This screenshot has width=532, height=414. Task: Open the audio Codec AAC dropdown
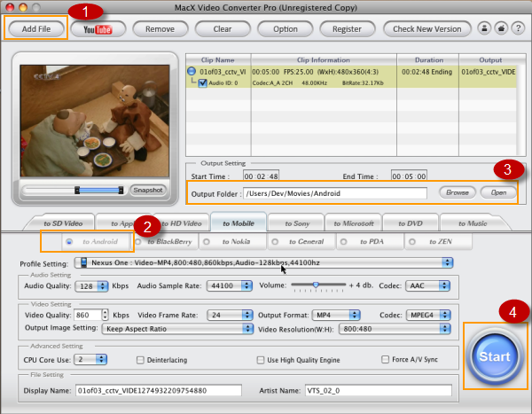pos(428,285)
